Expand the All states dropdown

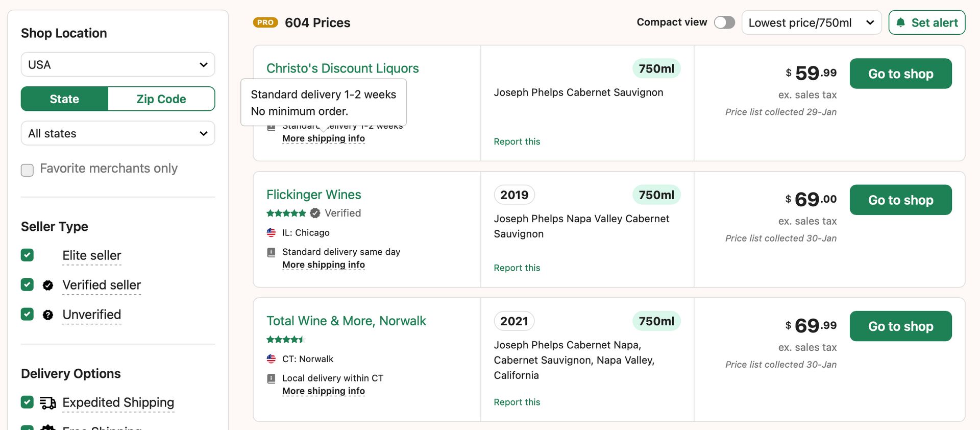[x=118, y=134]
